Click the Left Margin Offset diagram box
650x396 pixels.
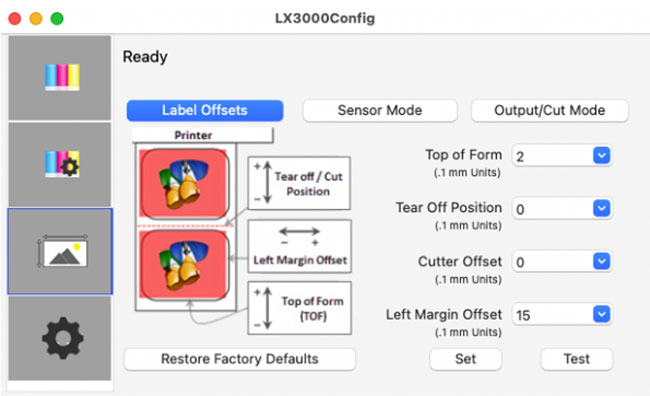click(299, 246)
